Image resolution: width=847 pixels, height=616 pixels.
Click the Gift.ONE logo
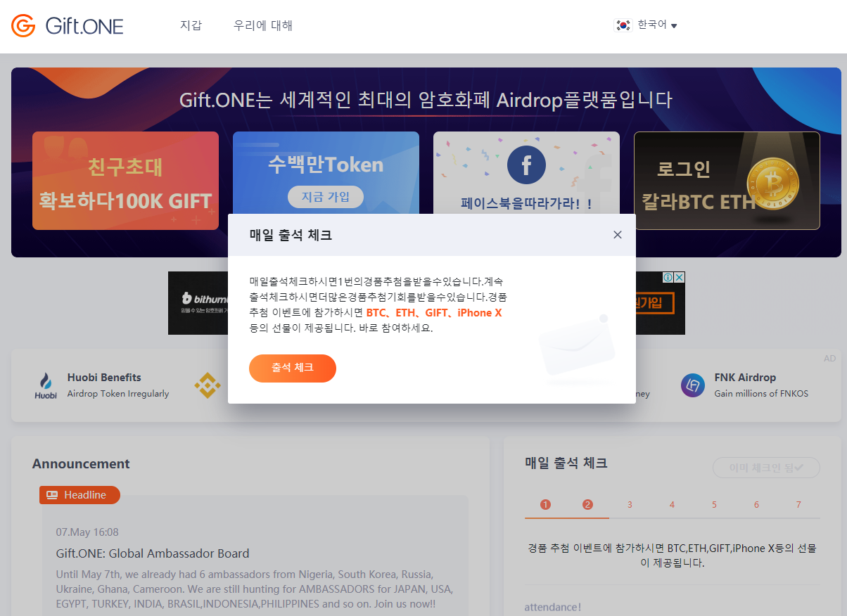tap(68, 26)
